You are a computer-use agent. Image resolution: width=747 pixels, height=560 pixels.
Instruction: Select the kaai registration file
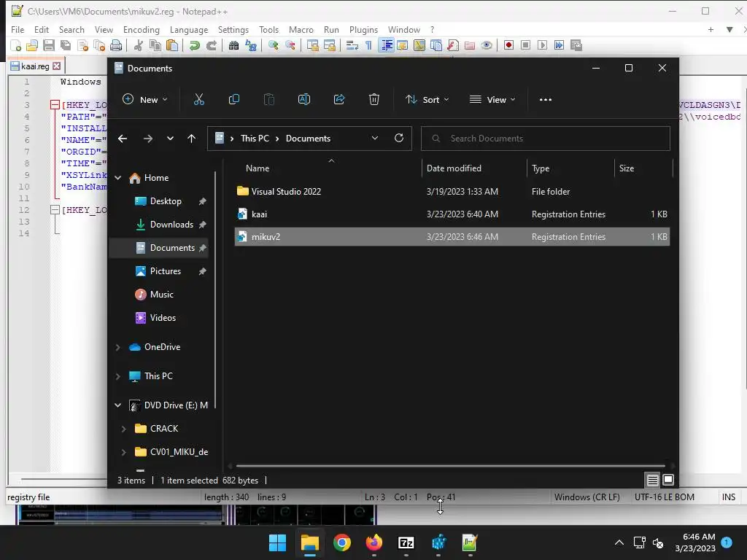click(x=452, y=214)
